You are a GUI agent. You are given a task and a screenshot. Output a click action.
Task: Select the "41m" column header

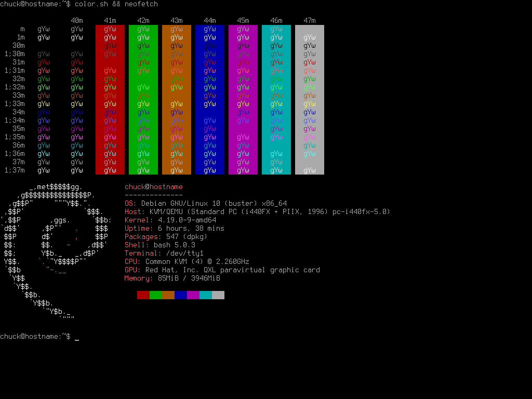(110, 21)
